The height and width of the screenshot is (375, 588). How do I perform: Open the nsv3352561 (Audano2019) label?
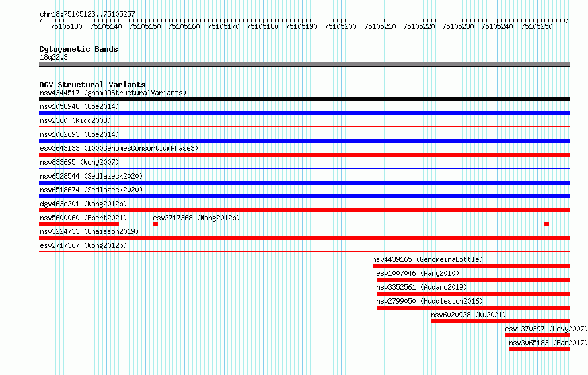422,287
